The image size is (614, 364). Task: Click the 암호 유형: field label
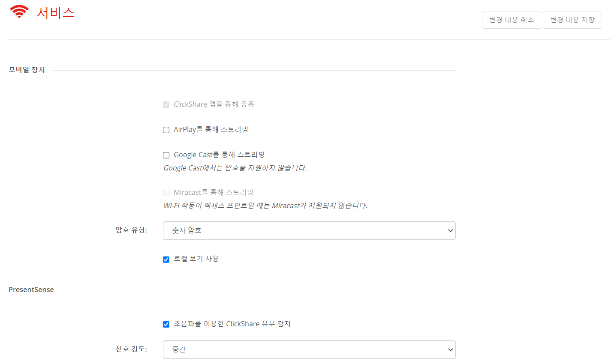coord(131,230)
